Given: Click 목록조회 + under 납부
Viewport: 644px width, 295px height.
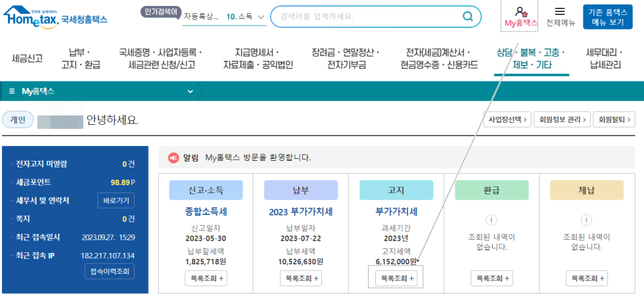Looking at the screenshot, I should [x=301, y=278].
